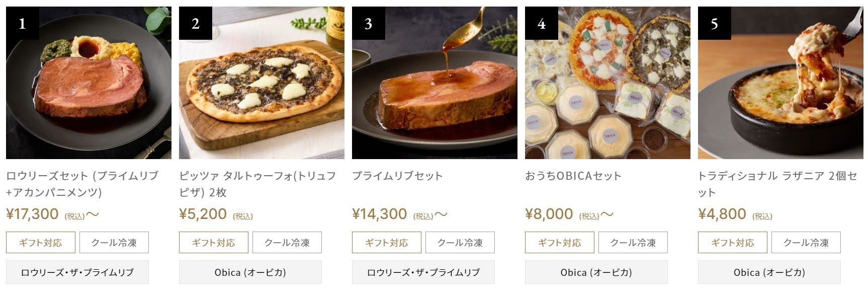Click the ¥8,000 price of おうちOBICAセット
The image size is (868, 293).
tap(549, 214)
